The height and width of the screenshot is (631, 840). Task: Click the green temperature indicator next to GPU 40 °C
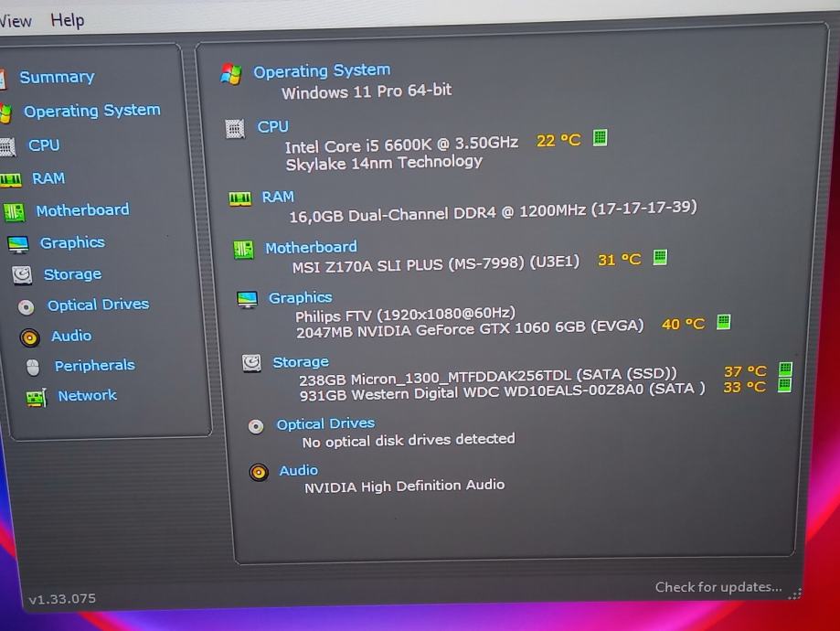click(x=723, y=322)
